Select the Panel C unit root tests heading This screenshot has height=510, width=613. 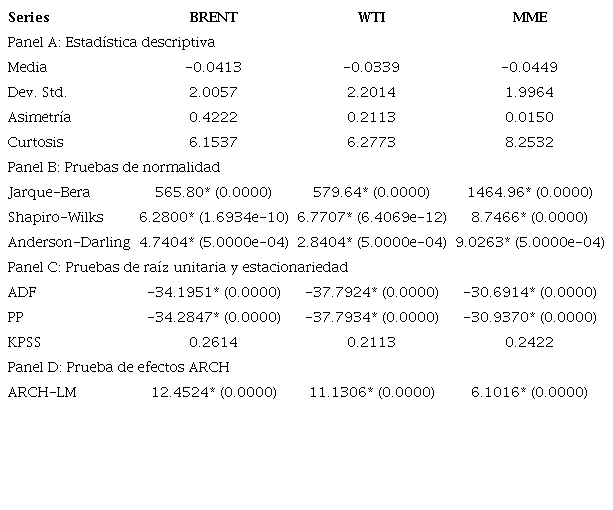(x=177, y=267)
